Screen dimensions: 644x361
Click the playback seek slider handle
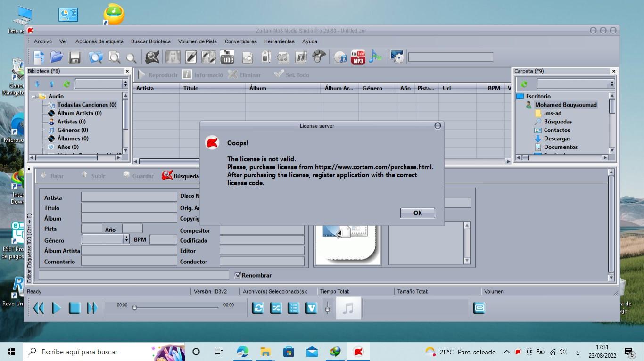134,308
